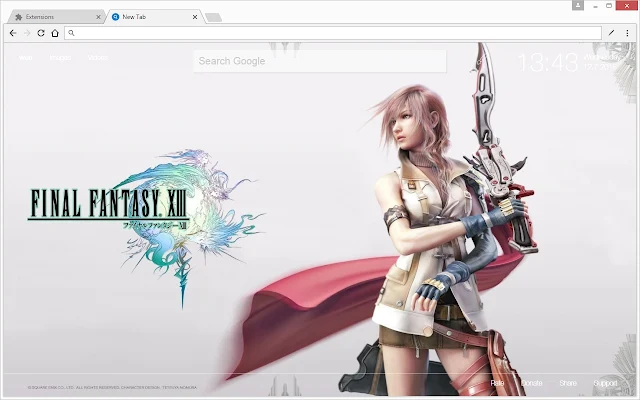
Task: Maximize the browser window
Action: [x=609, y=6]
